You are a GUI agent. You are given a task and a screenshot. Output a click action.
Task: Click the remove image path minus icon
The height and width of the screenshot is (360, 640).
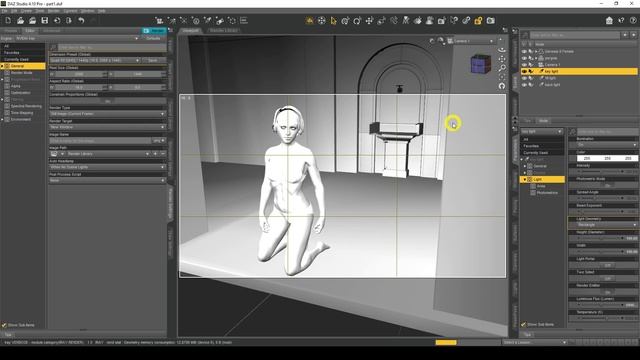point(163,154)
